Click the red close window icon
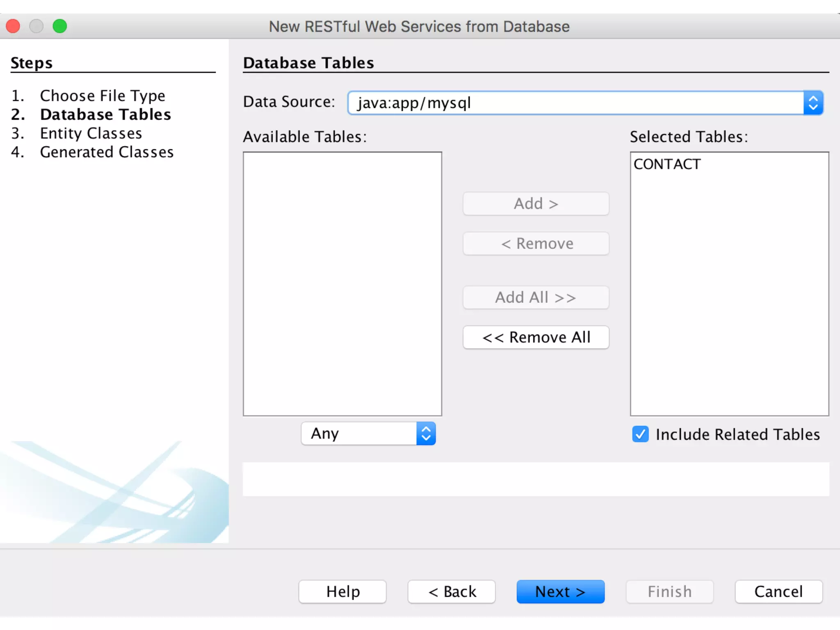The width and height of the screenshot is (840, 630). pos(13,26)
